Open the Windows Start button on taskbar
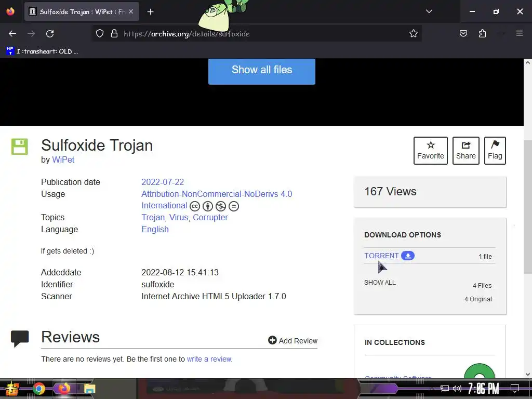The width and height of the screenshot is (532, 399). coord(12,389)
